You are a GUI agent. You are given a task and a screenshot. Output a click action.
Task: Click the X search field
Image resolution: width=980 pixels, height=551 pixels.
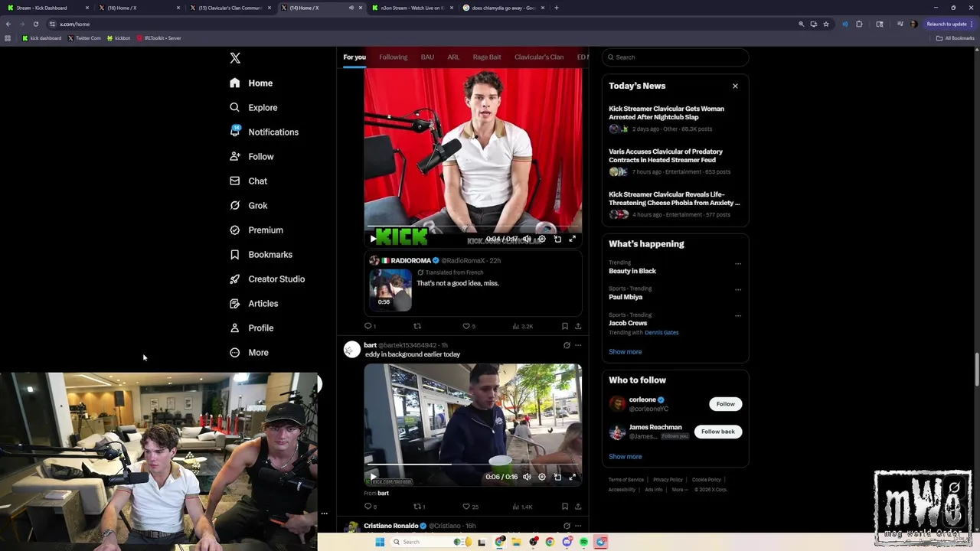click(675, 57)
